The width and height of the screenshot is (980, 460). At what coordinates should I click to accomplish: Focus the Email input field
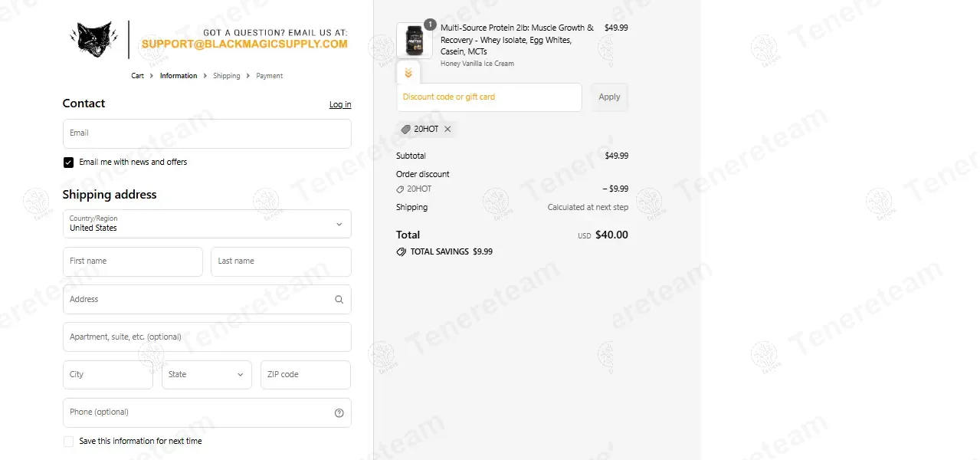pyautogui.click(x=207, y=133)
